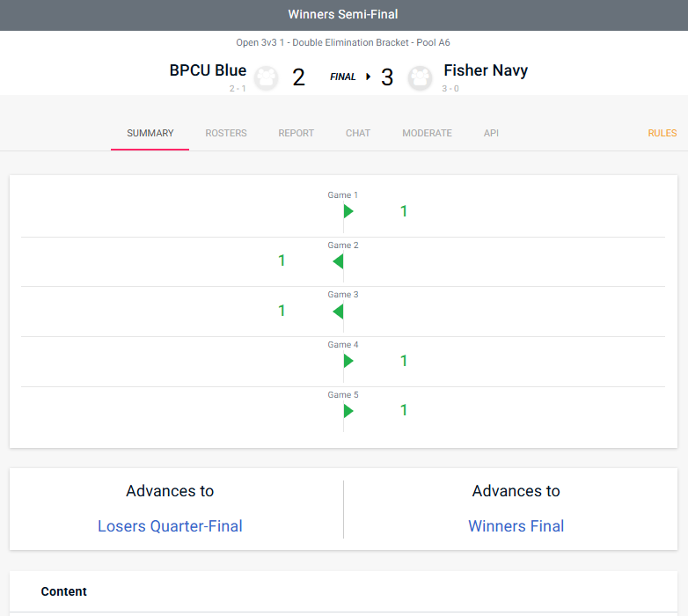Click Game 4 green winner arrow
The width and height of the screenshot is (688, 616).
click(x=348, y=361)
